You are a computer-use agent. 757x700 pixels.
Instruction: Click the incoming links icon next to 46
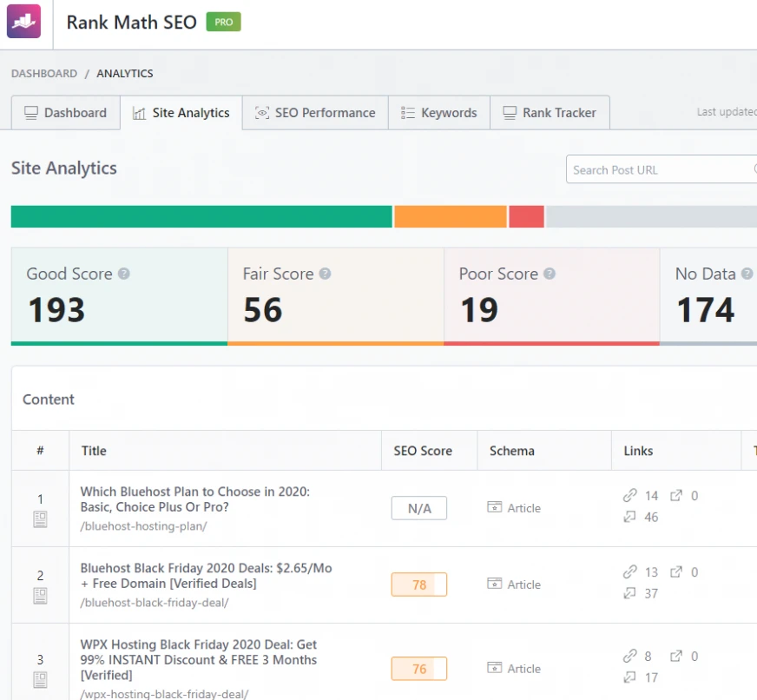click(629, 517)
